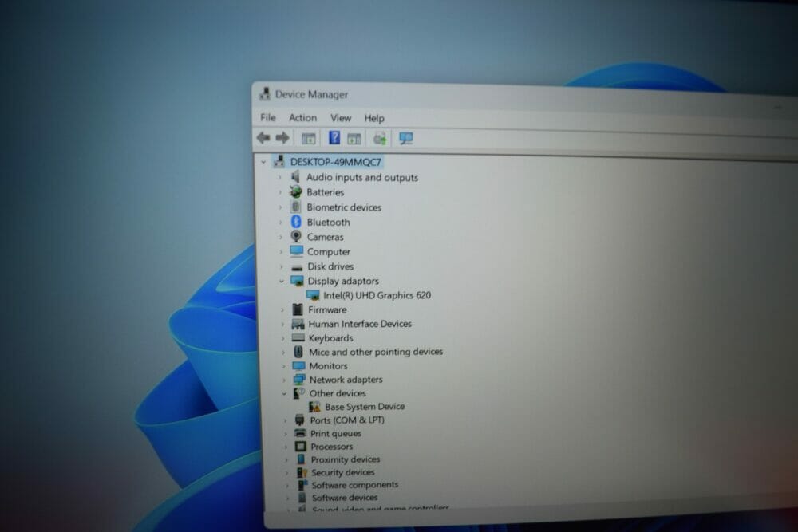Click the Human Interface Devices icon
The width and height of the screenshot is (798, 532).
298,324
